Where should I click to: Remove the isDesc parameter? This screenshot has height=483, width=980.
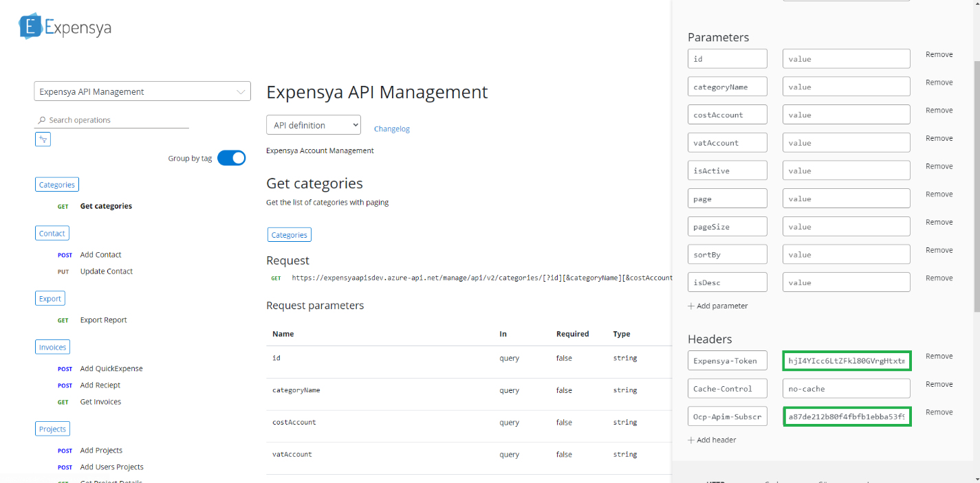(939, 278)
